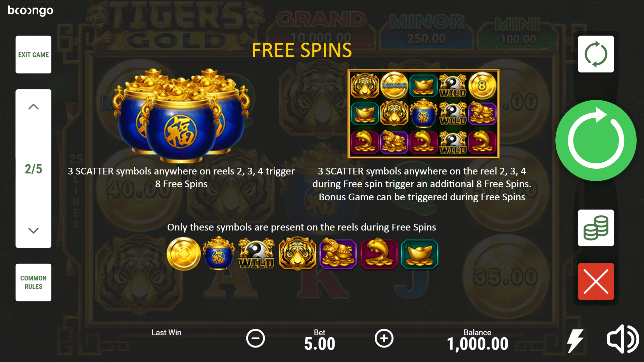Click the Booongo logo

coord(31,10)
